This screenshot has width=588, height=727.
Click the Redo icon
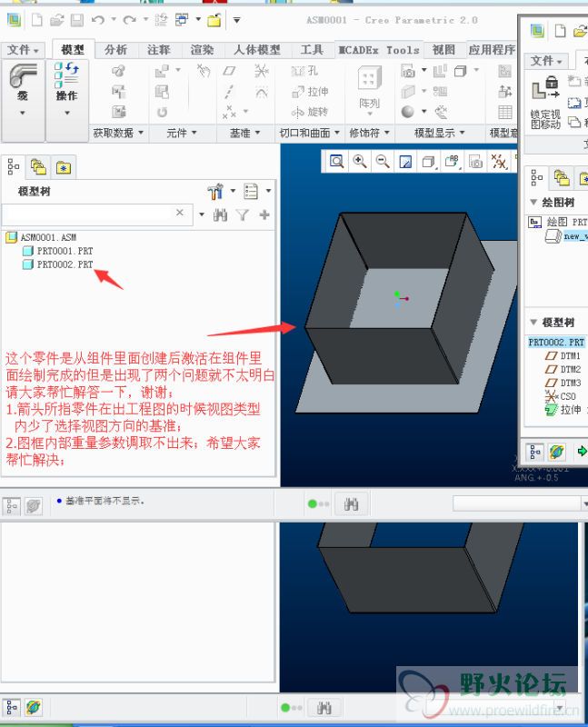[129, 20]
